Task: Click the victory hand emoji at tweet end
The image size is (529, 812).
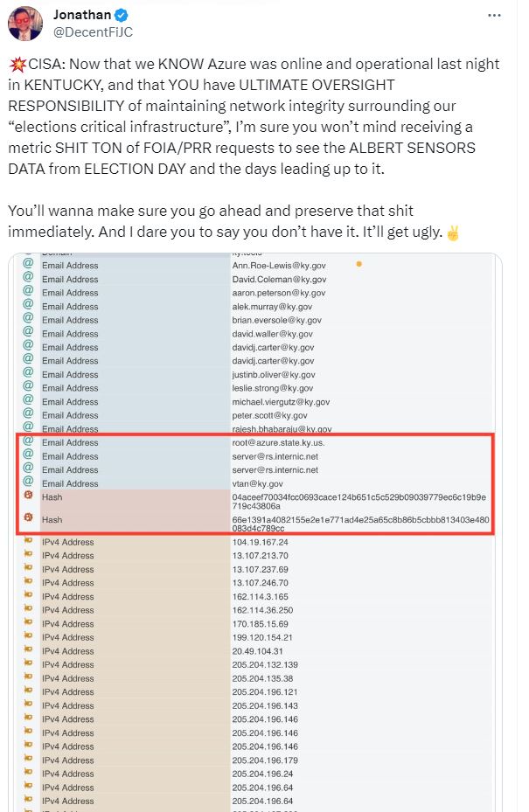Action: (453, 232)
